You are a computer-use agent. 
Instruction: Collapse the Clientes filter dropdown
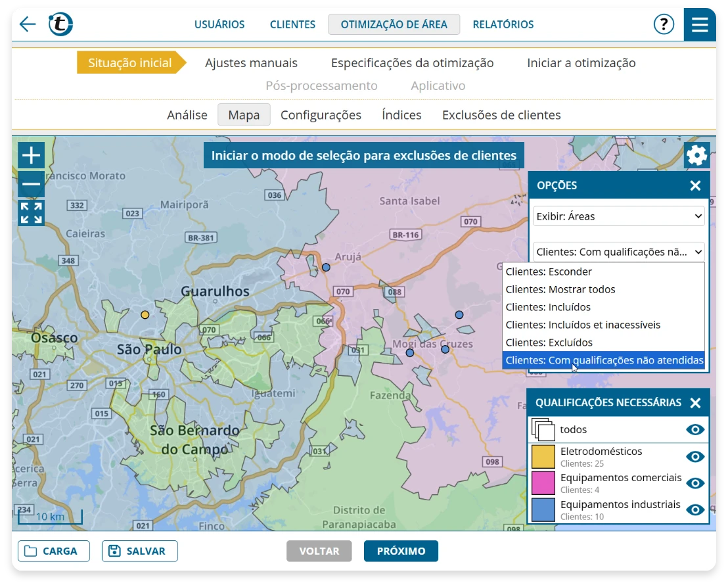point(618,252)
